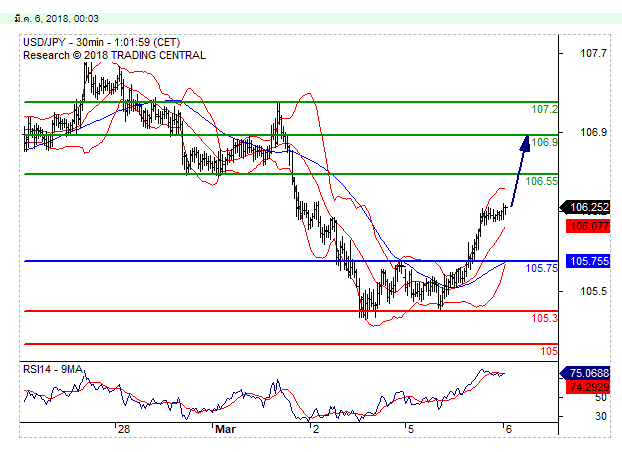Screen dimensions: 622x452
Task: Click the 107.7 price axis label
Action: click(593, 53)
